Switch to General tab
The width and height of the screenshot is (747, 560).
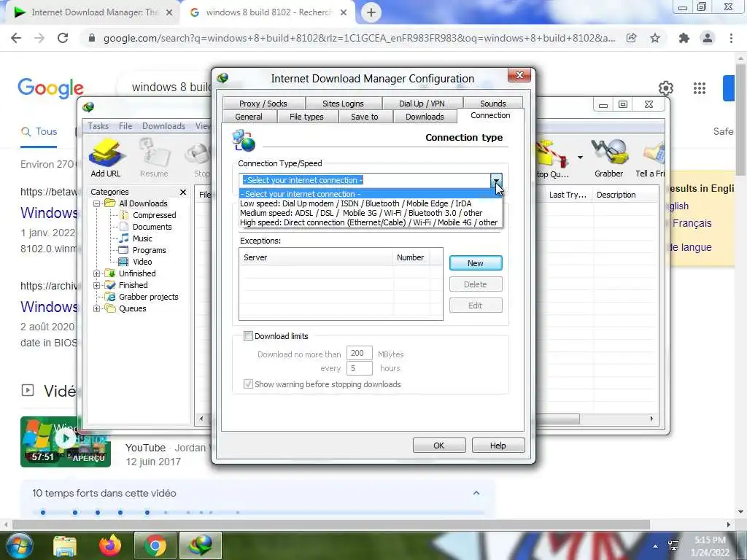249,117
